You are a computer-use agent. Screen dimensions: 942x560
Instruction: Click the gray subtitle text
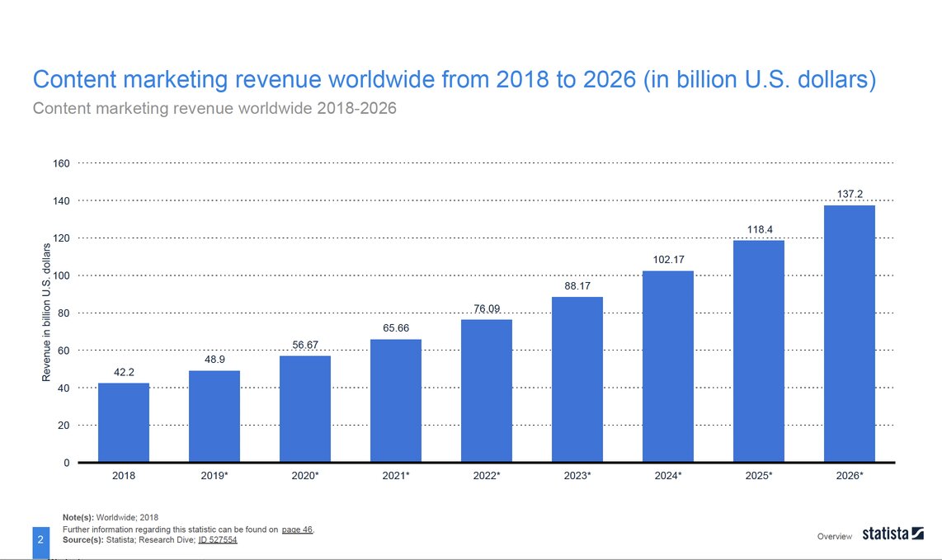click(214, 108)
